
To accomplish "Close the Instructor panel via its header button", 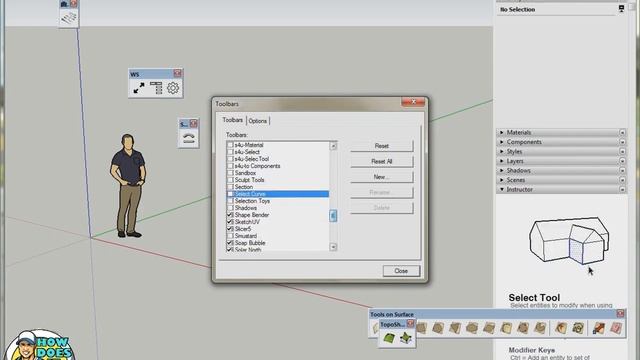I will [622, 189].
